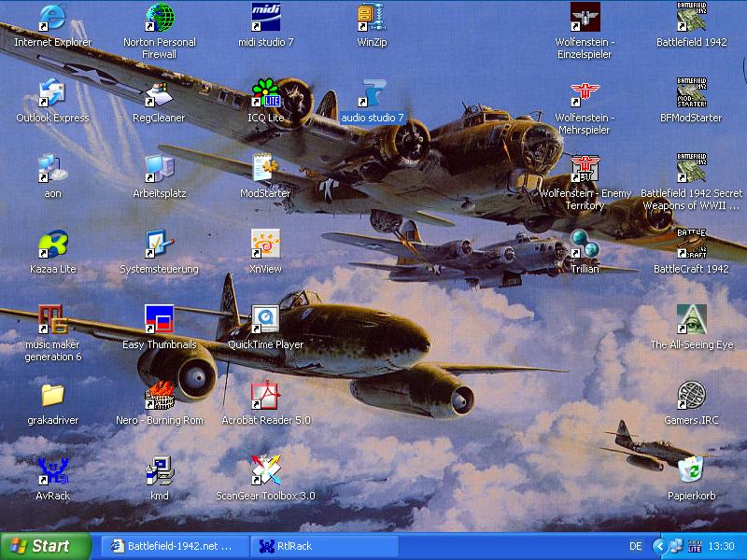Screen dimensions: 747x560
Task: Select the Acrobat Reader 5.0 shortcut
Action: (266, 396)
